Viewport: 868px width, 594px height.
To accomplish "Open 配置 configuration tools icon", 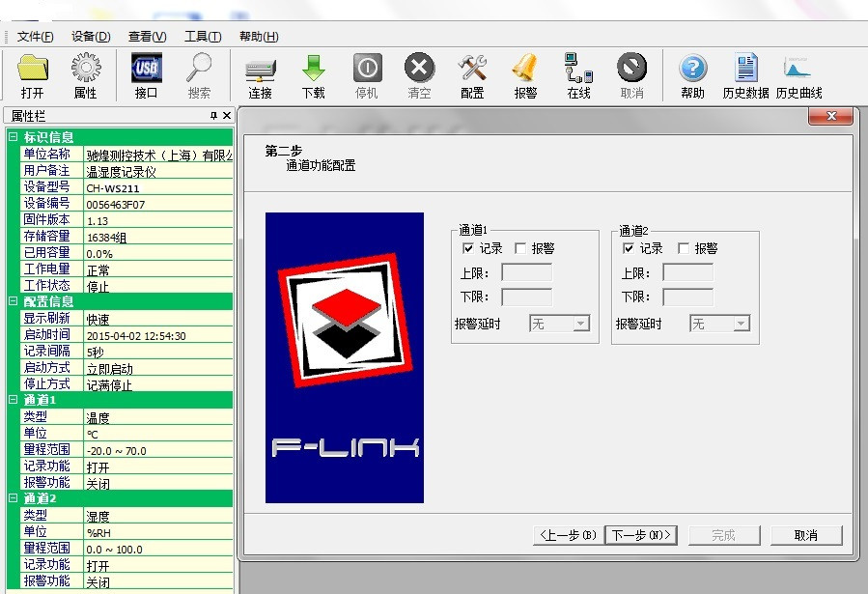I will (x=472, y=70).
